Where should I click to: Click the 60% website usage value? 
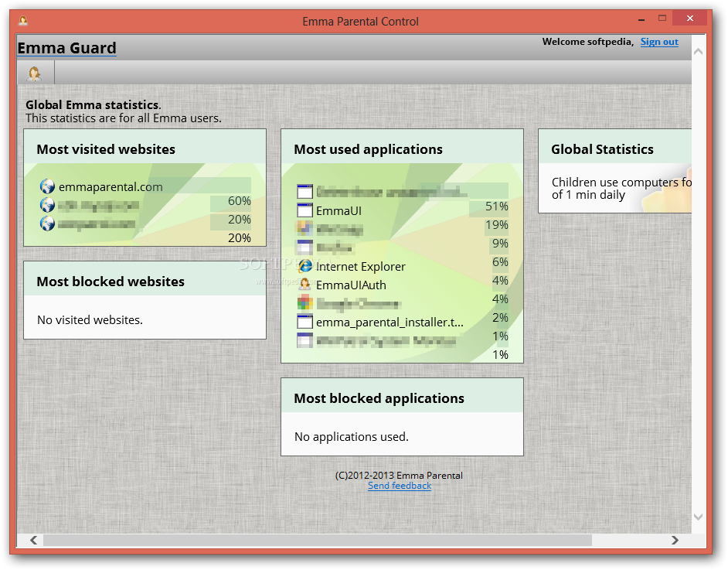pyautogui.click(x=239, y=200)
